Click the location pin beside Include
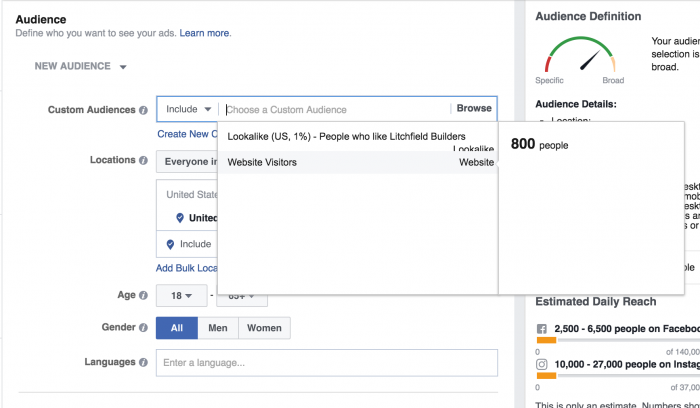700x408 pixels. coord(170,244)
